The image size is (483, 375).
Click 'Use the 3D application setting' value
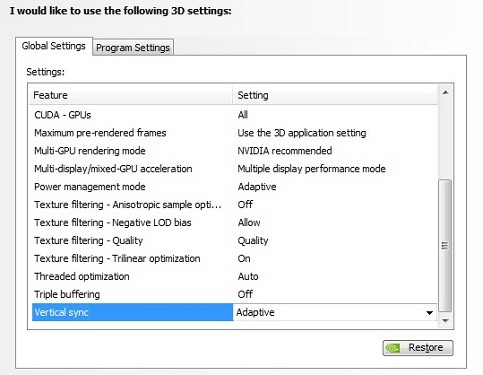pyautogui.click(x=302, y=133)
